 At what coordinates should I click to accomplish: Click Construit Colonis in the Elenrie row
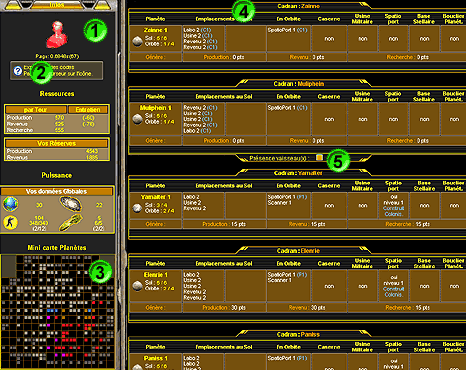point(394,292)
